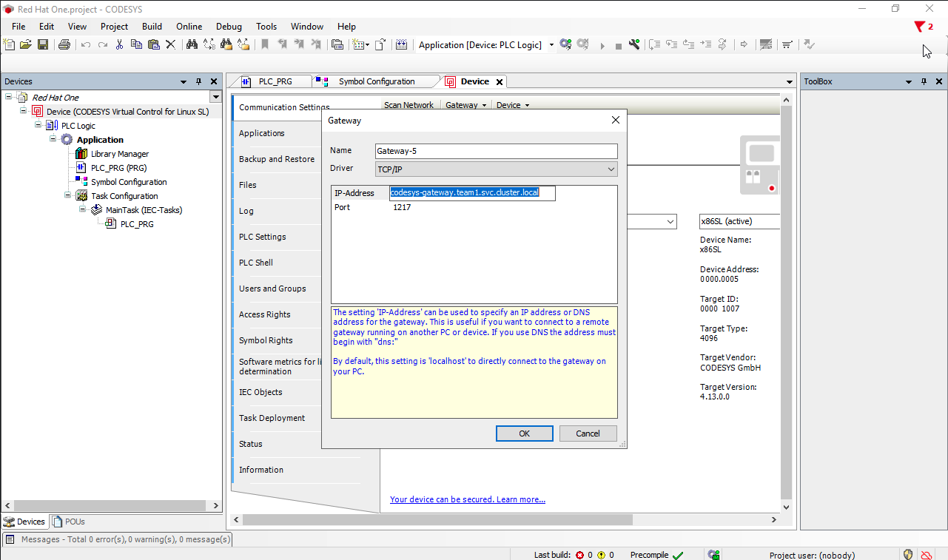Image resolution: width=948 pixels, height=560 pixels.
Task: Open Find with the binoculars icon
Action: [192, 44]
